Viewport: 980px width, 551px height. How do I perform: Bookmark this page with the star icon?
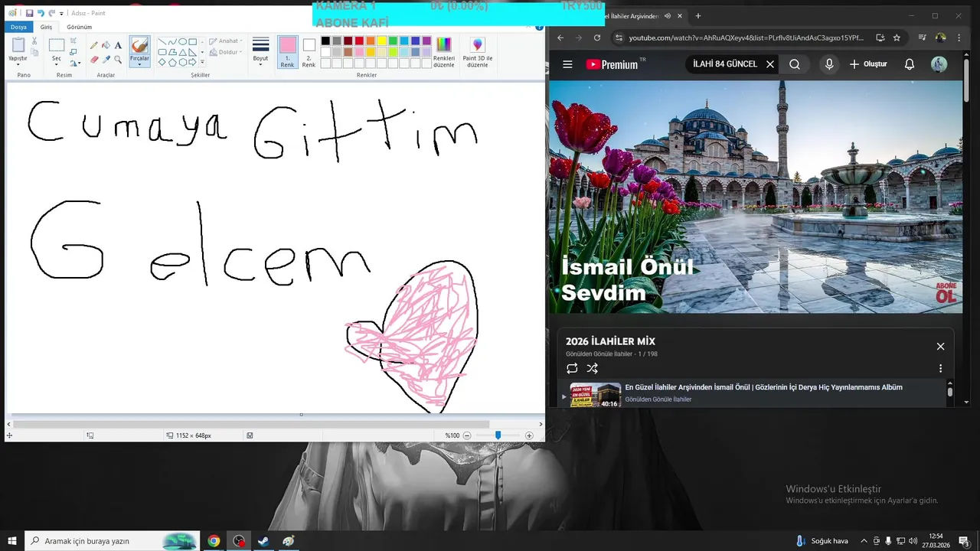(x=897, y=37)
